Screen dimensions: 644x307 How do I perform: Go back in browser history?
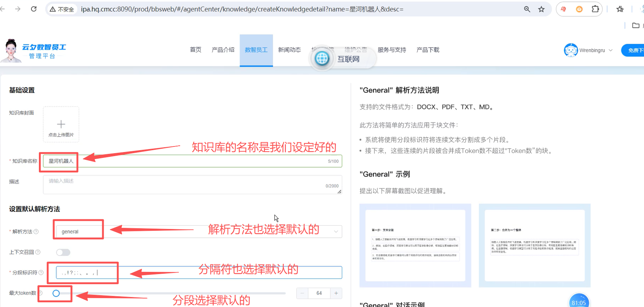[x=2, y=9]
